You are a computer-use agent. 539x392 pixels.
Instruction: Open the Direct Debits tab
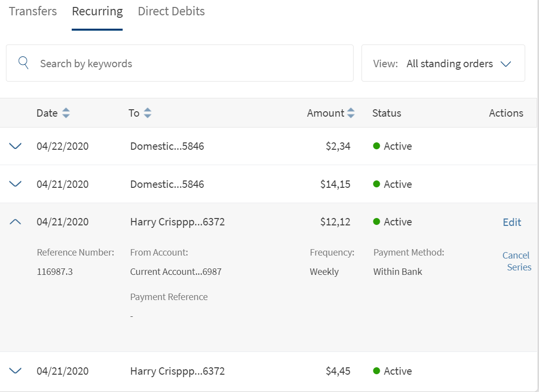pyautogui.click(x=171, y=11)
